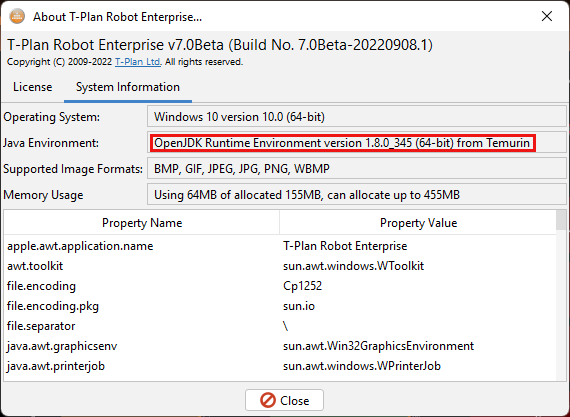Open the T-Plan Ltd. hyperlink
Viewport: 570px width, 417px height.
[x=137, y=62]
